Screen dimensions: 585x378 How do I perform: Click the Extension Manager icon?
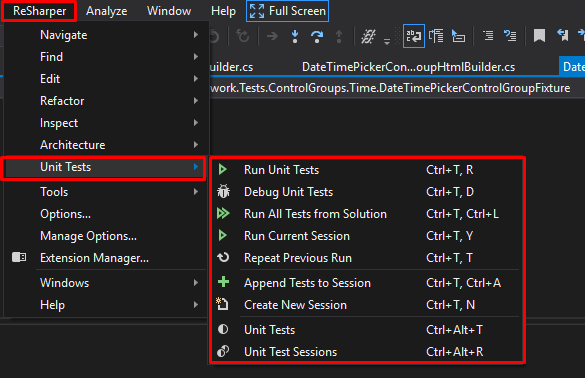coord(19,257)
